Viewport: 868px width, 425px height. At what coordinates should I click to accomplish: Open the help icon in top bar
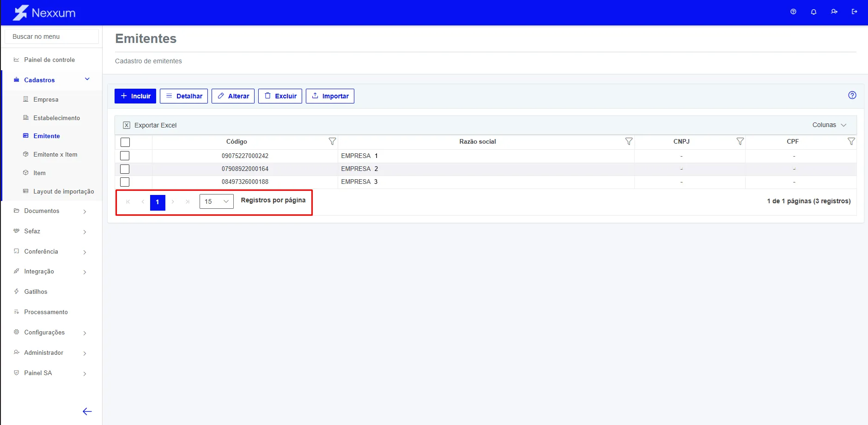793,12
